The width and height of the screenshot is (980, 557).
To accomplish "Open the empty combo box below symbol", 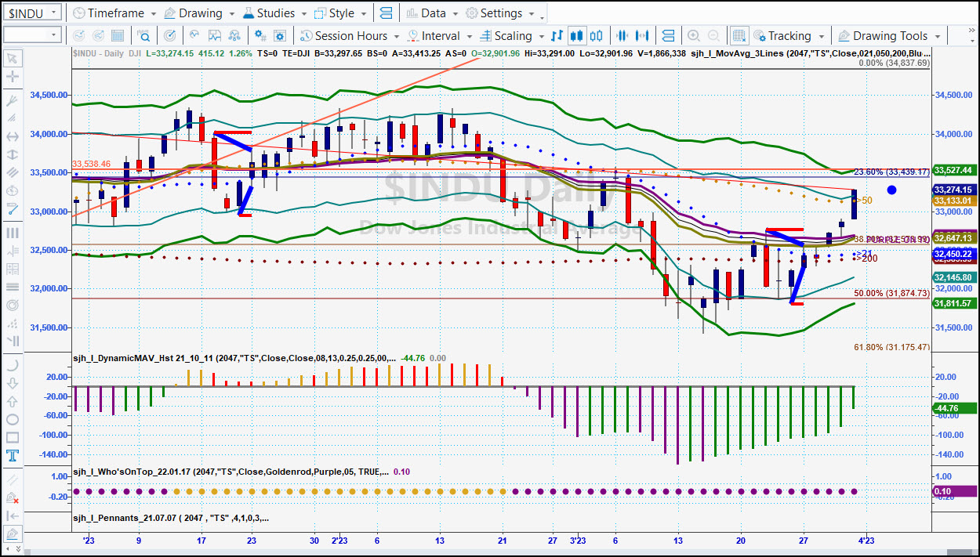I will (x=33, y=34).
